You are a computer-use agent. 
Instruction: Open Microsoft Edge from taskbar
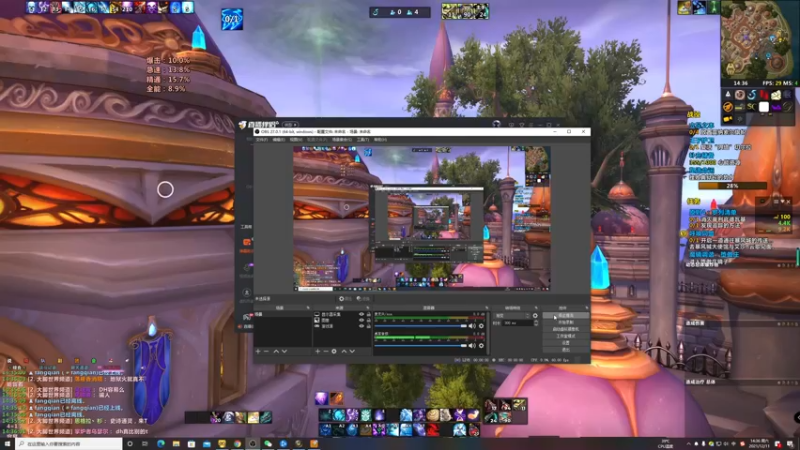click(x=161, y=444)
